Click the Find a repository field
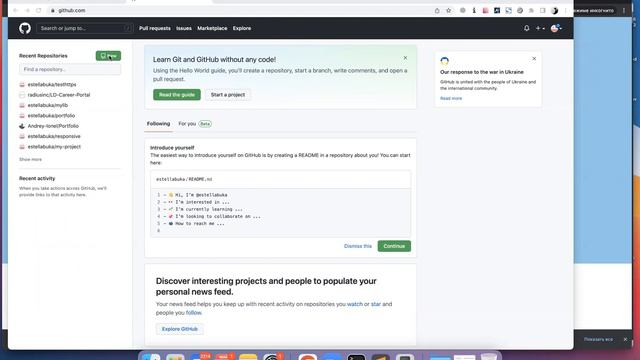 70,69
